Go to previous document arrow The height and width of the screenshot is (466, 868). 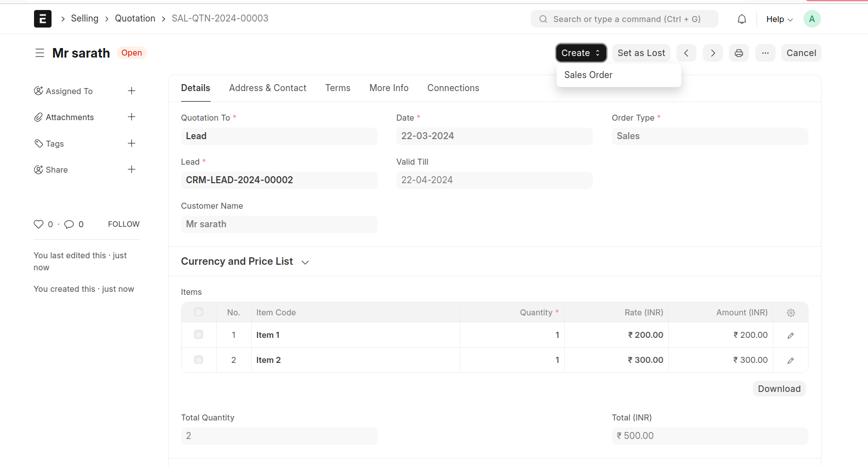click(686, 53)
